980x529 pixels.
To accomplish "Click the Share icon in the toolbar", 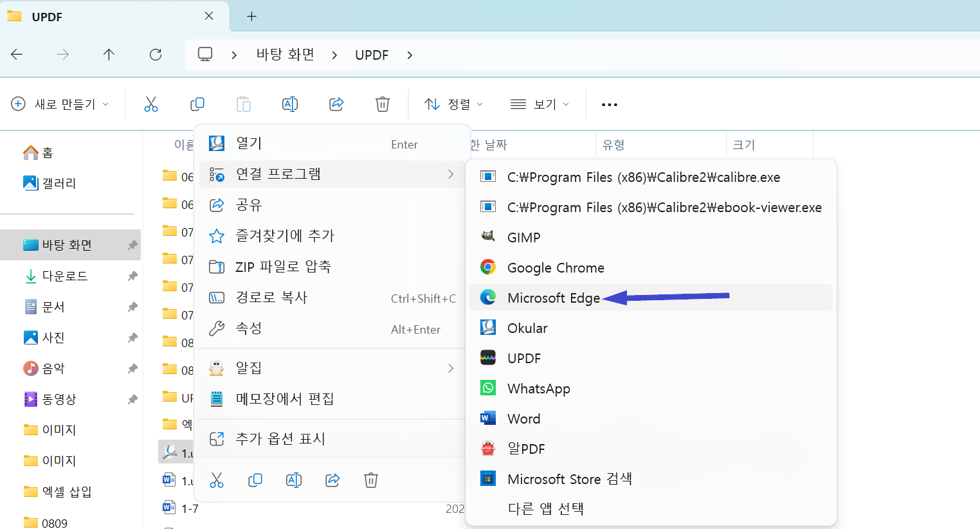I will pyautogui.click(x=336, y=104).
